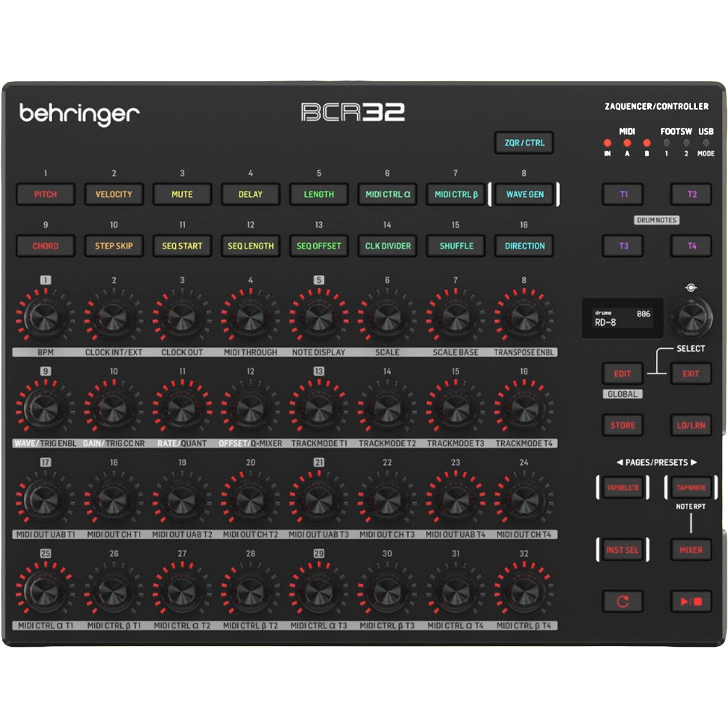Viewport: 728px width, 728px height.
Task: Select the SEQ OFFSET button
Action: [x=319, y=246]
